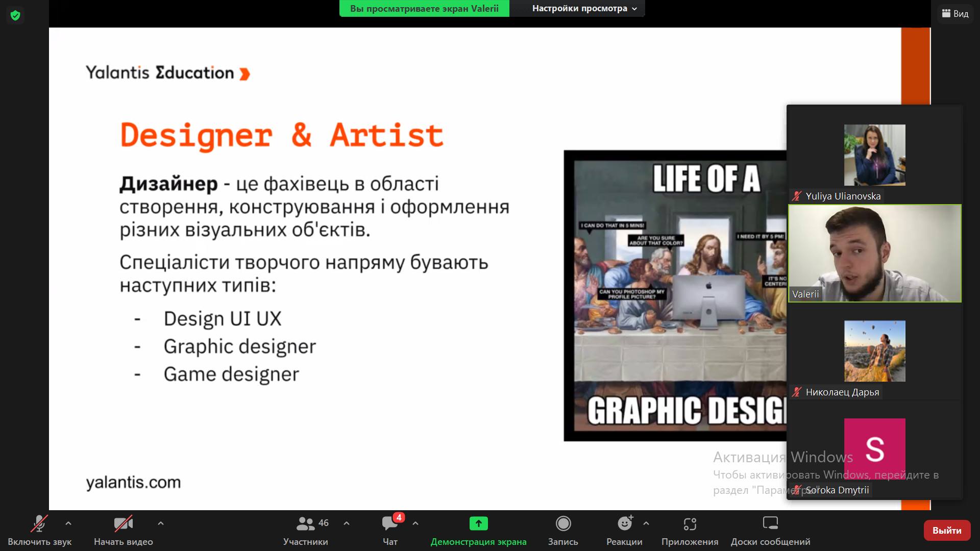Click the bold Дизайнер word on the slide
This screenshot has width=980, height=551.
(x=169, y=184)
